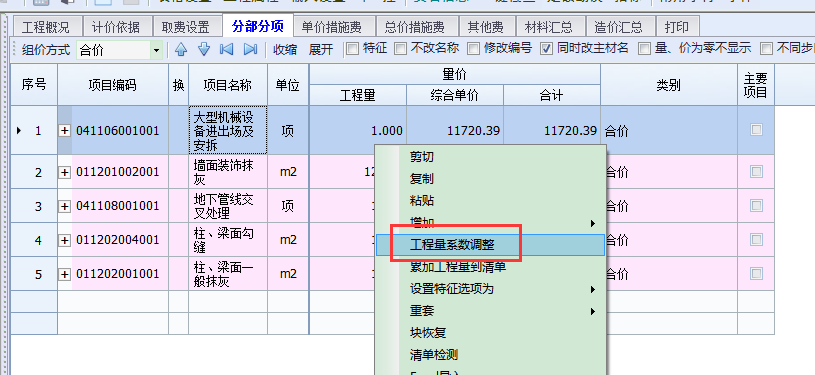Move the selected item down with the down arrow

[204, 49]
